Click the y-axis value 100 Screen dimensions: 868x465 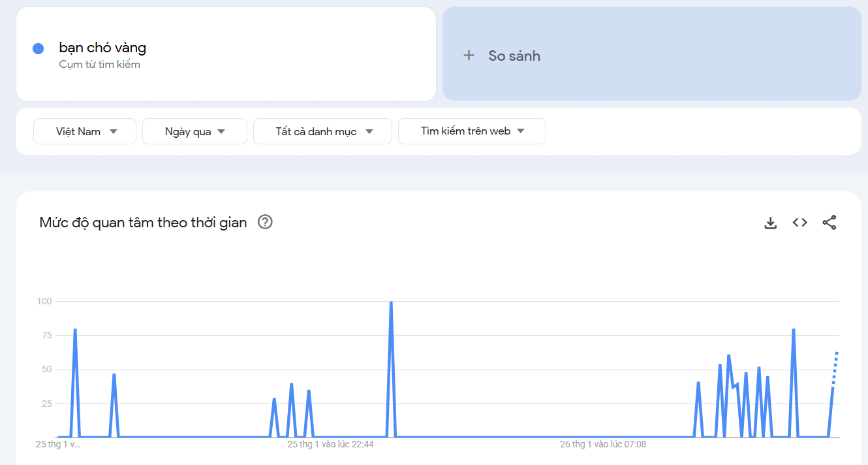click(44, 302)
